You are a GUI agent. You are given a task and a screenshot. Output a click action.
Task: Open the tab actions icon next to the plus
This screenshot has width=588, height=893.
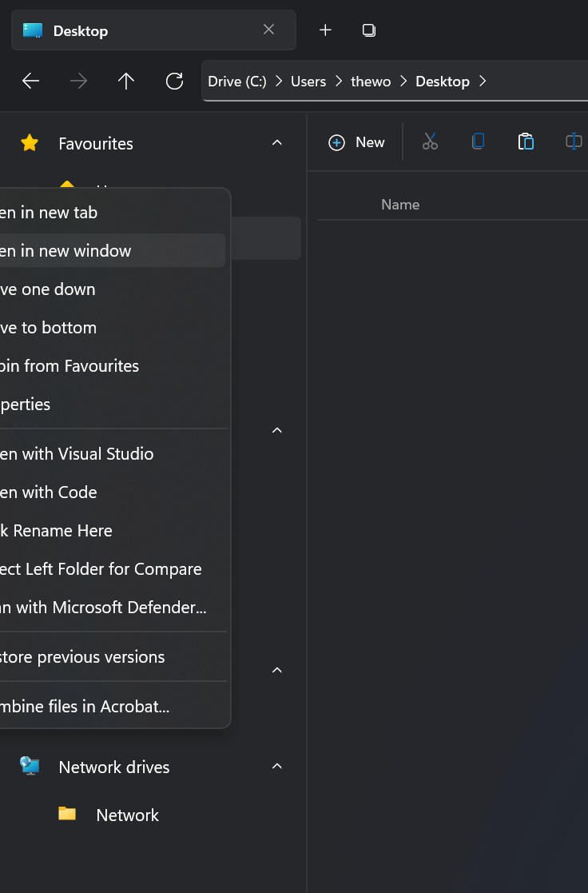click(x=368, y=30)
